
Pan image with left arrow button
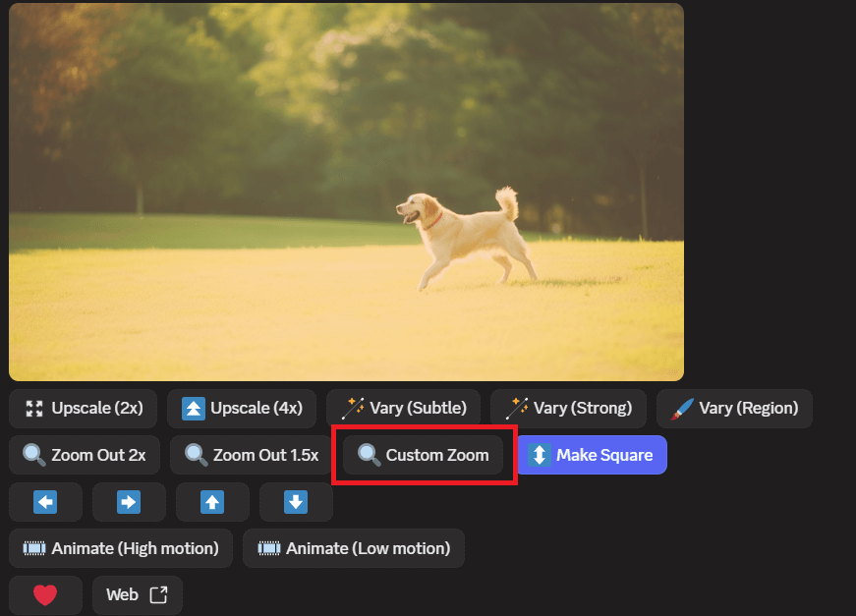(45, 502)
